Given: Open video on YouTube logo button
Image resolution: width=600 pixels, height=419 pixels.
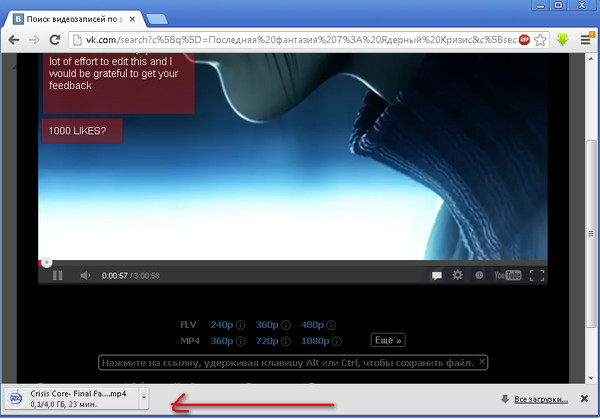Looking at the screenshot, I should pos(507,275).
